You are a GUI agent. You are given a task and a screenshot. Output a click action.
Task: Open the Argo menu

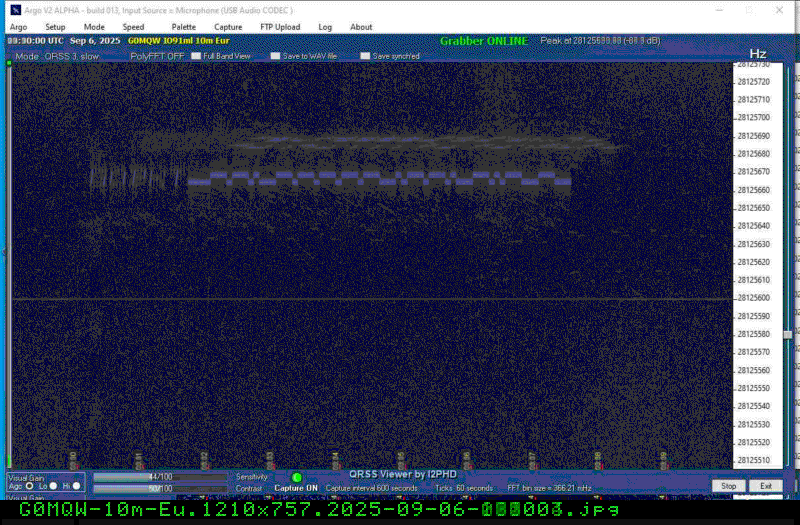coord(18,27)
